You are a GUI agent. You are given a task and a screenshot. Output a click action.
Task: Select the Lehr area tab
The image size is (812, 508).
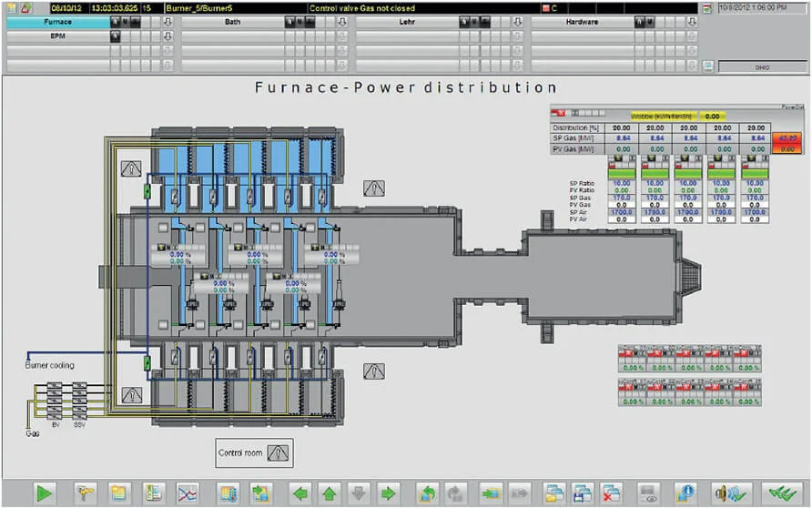(407, 22)
